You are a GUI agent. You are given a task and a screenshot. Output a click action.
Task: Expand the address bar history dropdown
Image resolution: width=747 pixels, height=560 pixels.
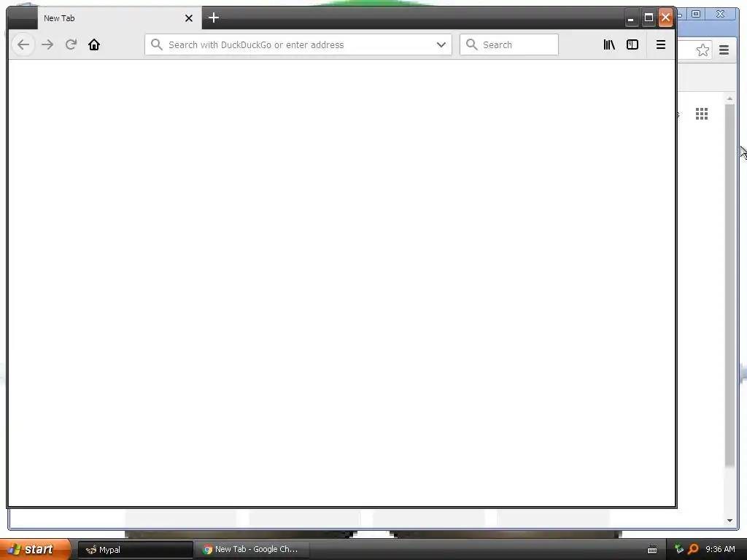pos(441,44)
